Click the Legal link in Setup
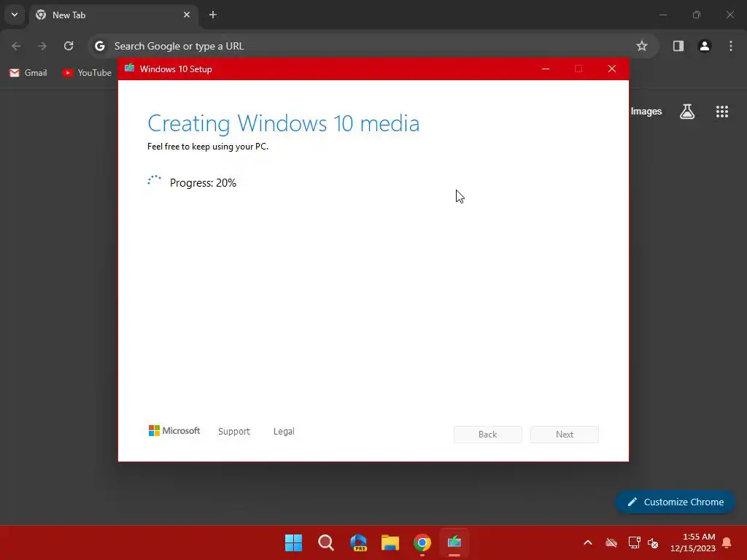Screen dimensions: 747x560 284,432
